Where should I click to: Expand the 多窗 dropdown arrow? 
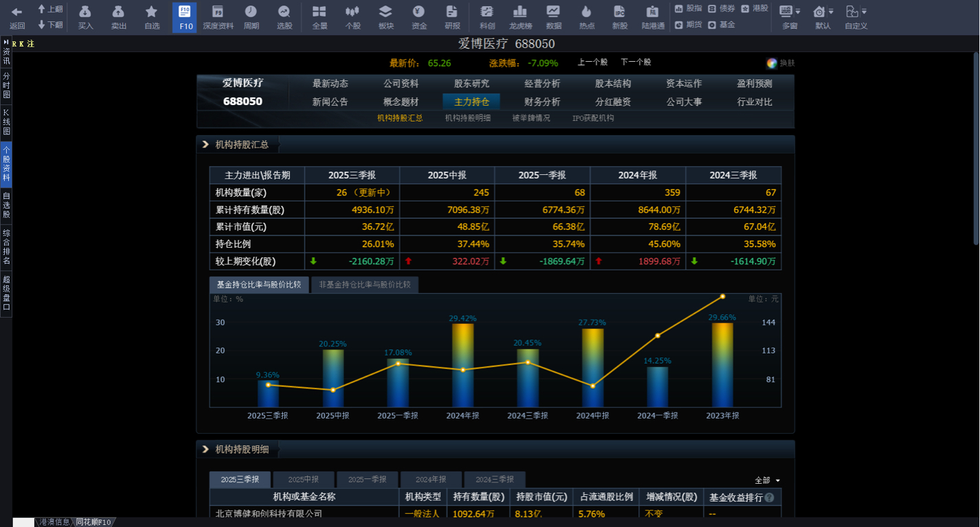[797, 12]
